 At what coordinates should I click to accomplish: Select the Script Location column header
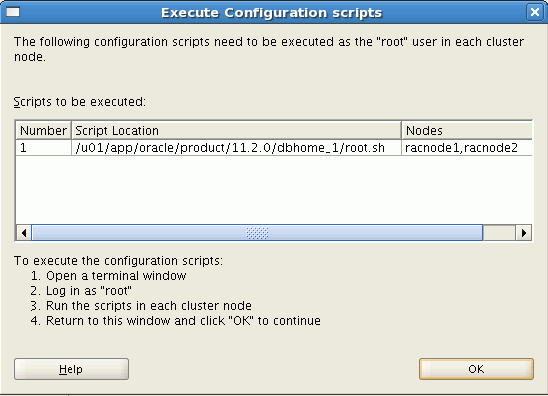tap(236, 130)
